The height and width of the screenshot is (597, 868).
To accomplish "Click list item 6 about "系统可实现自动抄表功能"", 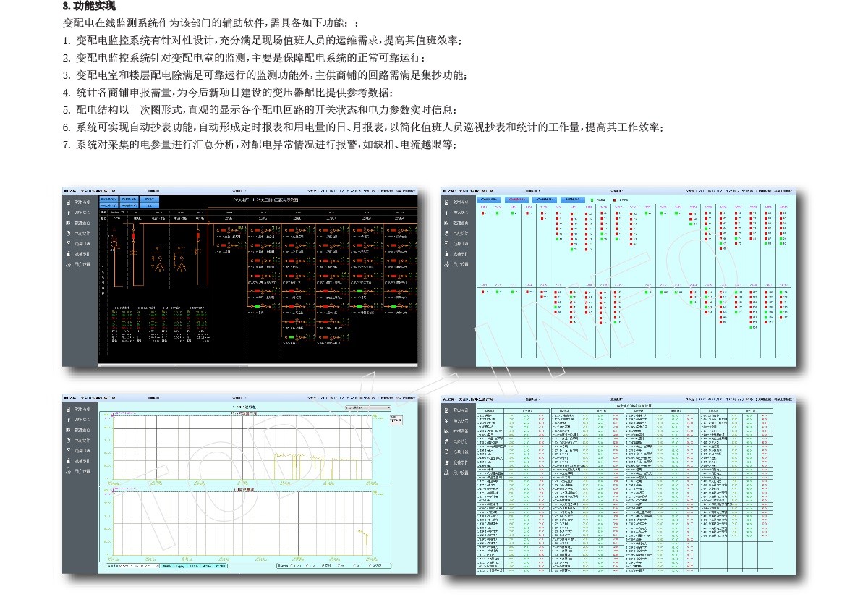I will click(x=364, y=127).
